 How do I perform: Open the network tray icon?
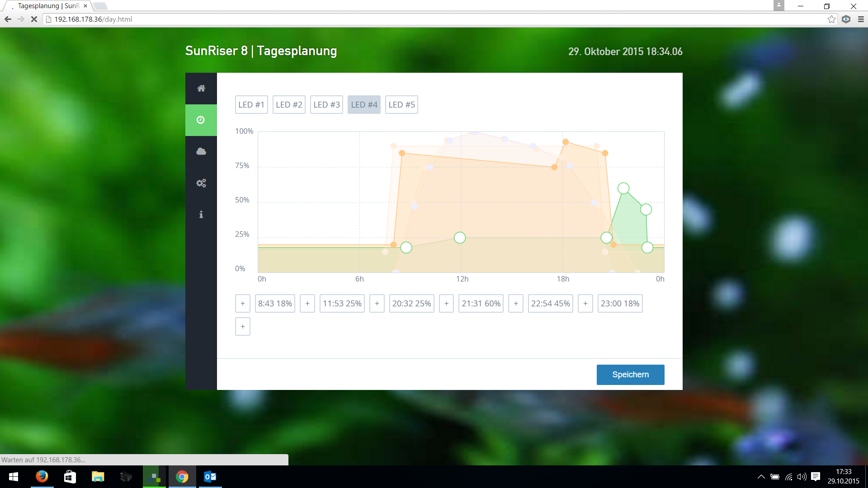point(789,477)
